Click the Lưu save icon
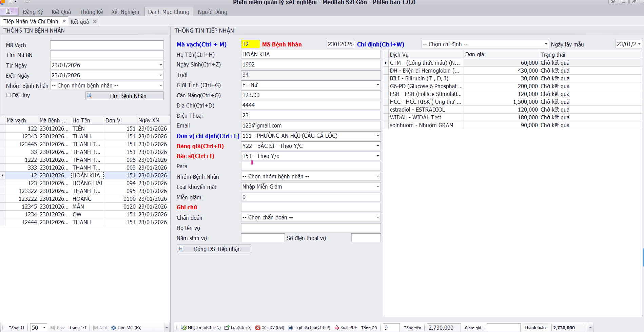The height and width of the screenshot is (332, 644). coord(227,328)
